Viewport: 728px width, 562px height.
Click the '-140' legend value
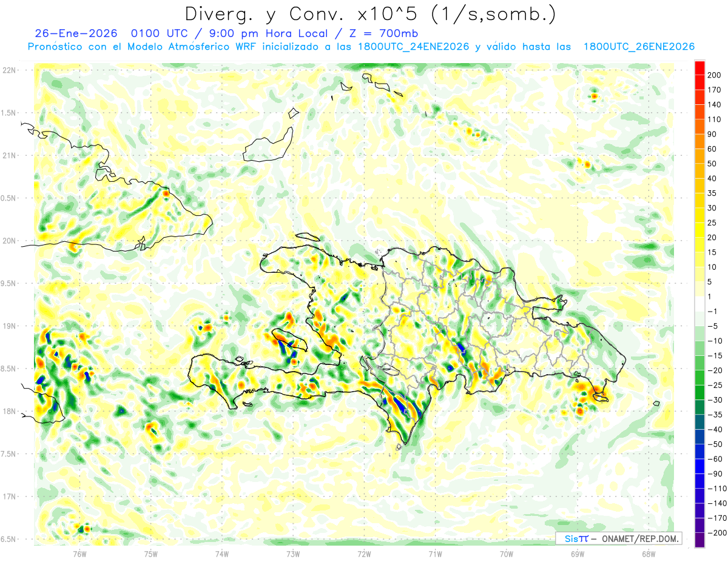[x=718, y=503]
